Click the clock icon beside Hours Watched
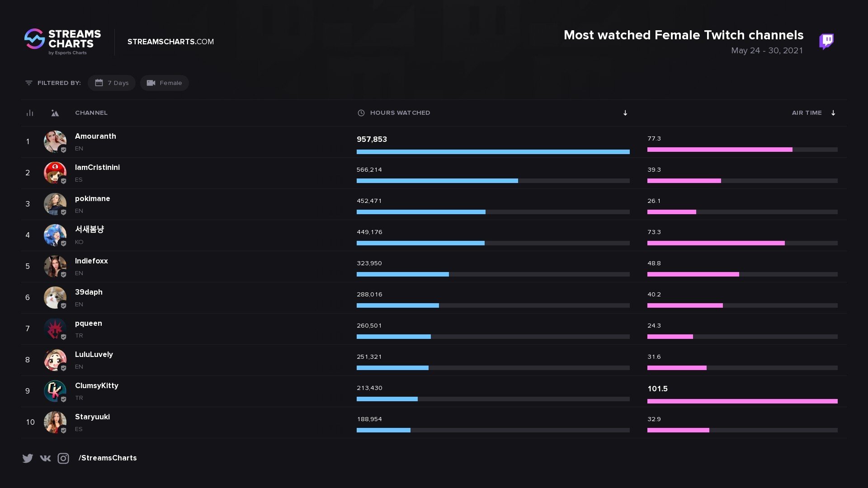Screen dimensions: 868x488 pos(361,113)
